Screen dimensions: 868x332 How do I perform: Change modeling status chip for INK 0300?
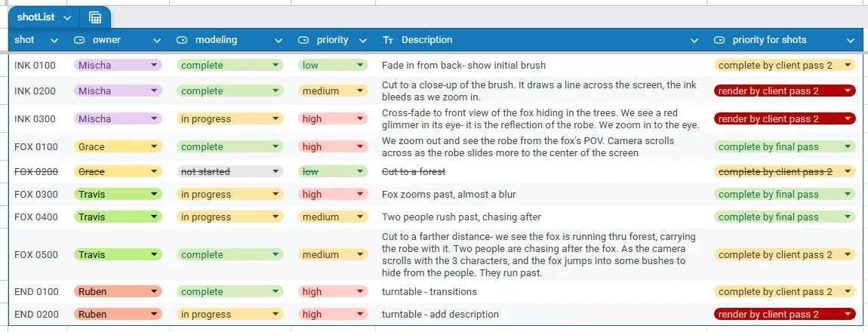230,119
